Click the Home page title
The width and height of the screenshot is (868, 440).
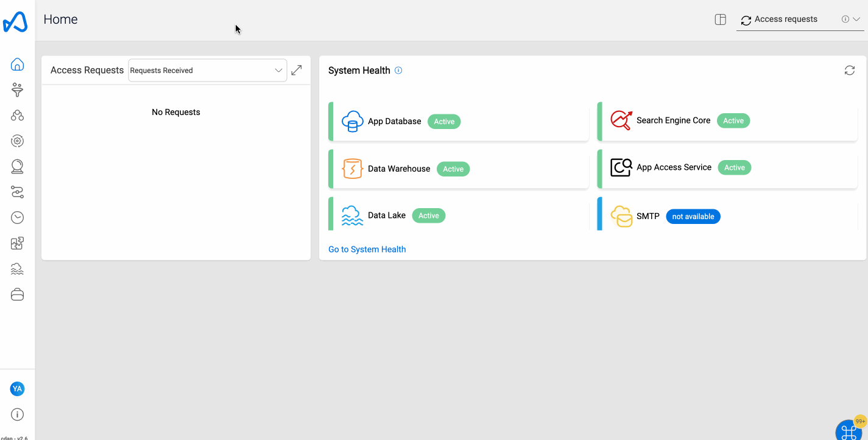60,19
